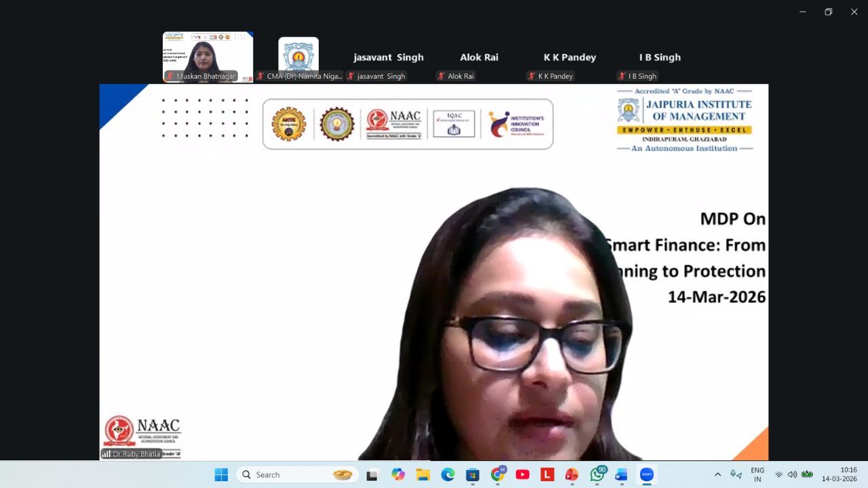Open the clock and date flyout

tap(840, 474)
